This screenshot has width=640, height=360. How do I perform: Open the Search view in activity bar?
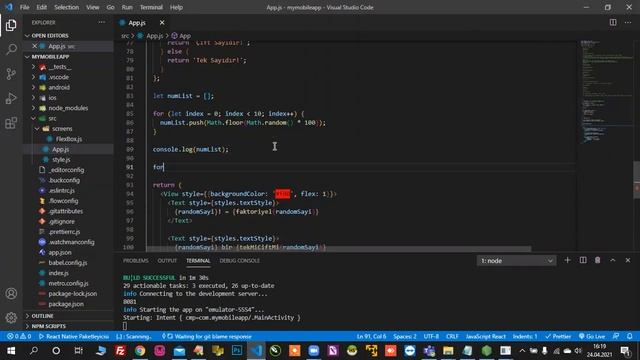11,49
